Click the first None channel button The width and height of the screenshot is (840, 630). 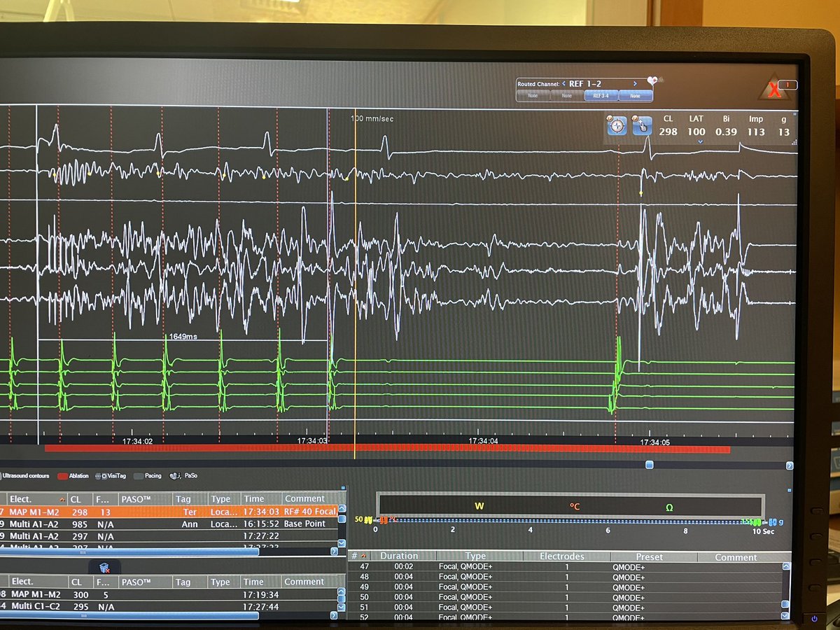(533, 96)
